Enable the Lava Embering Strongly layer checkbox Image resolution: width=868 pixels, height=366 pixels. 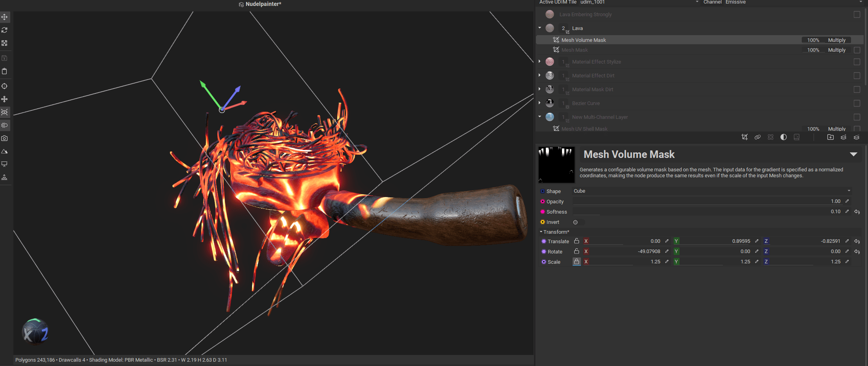[857, 15]
